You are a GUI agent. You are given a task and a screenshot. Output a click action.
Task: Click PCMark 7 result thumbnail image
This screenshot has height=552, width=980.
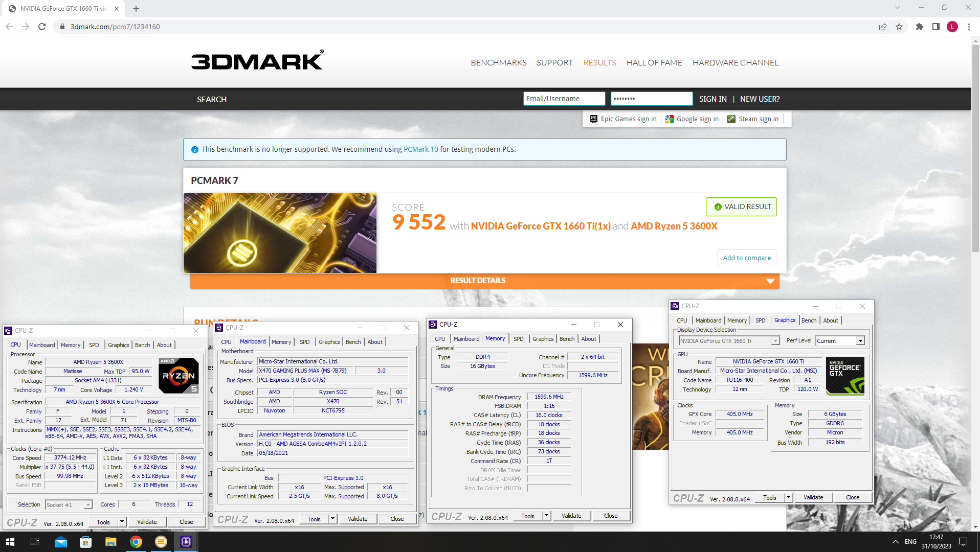coord(280,233)
